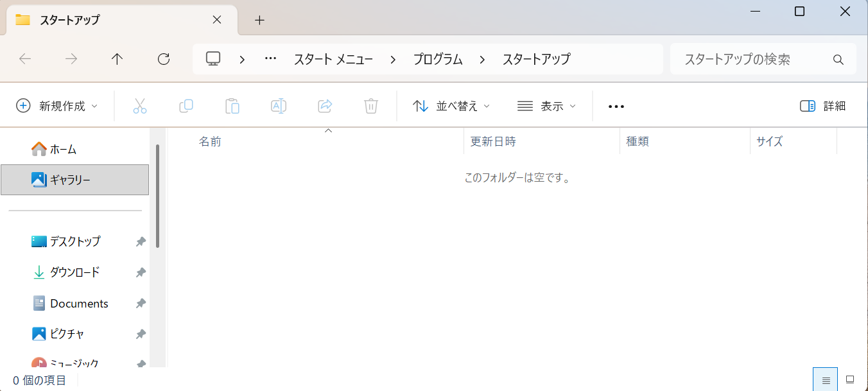The height and width of the screenshot is (391, 868).
Task: Click the Paste clipboard icon
Action: tap(232, 106)
